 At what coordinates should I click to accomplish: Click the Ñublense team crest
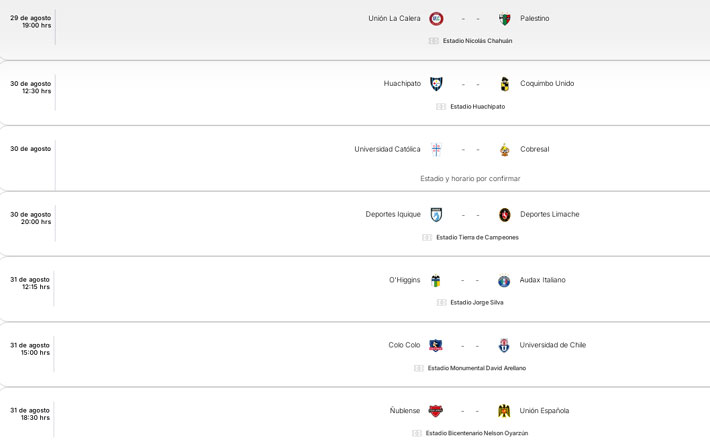pyautogui.click(x=436, y=410)
